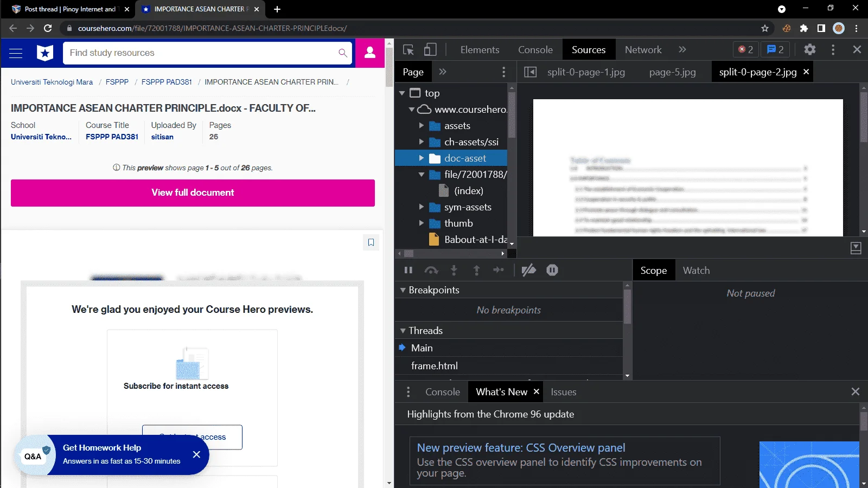The image size is (868, 488).
Task: Click the step out of function button
Action: coord(477,270)
